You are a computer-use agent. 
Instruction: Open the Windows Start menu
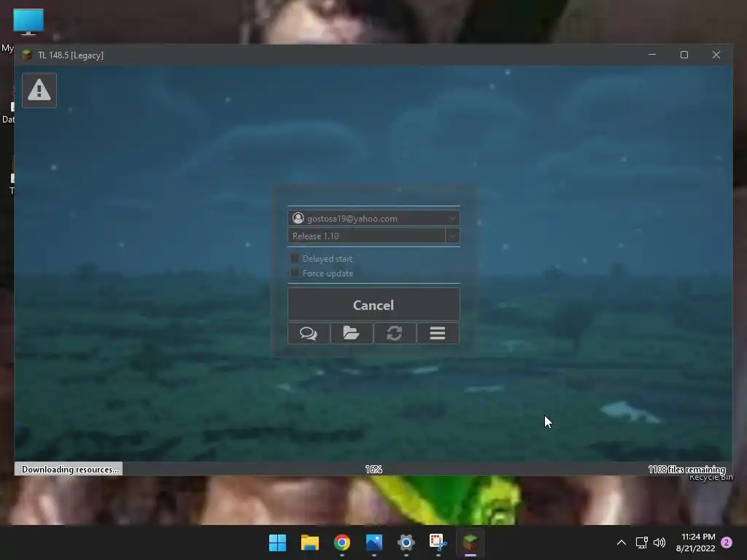(x=277, y=542)
